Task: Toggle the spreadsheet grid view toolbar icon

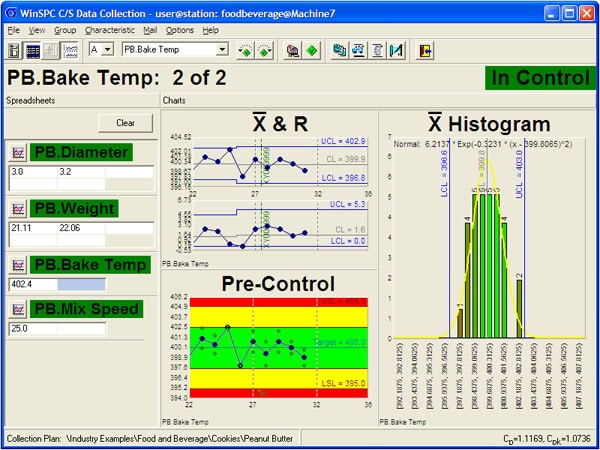Action: [x=33, y=49]
